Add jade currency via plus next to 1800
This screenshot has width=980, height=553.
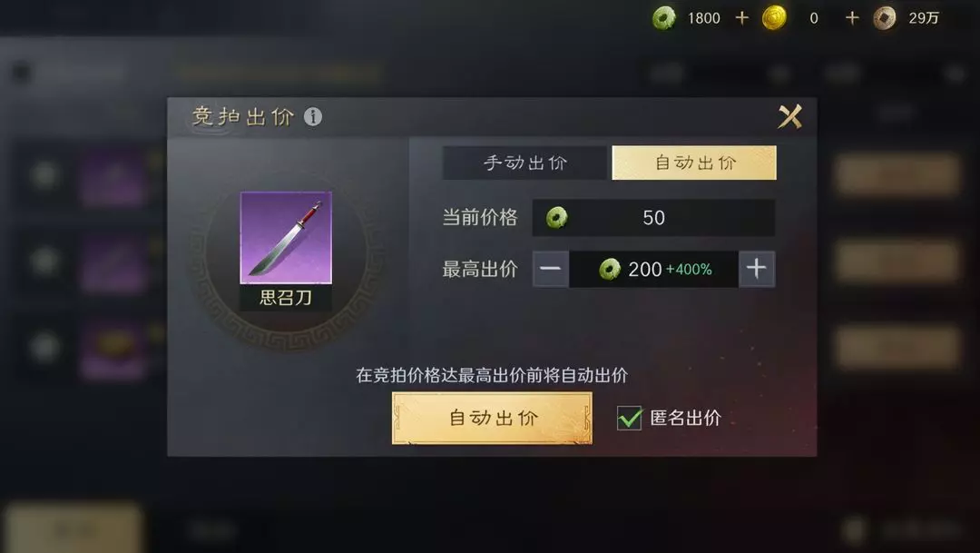(742, 18)
